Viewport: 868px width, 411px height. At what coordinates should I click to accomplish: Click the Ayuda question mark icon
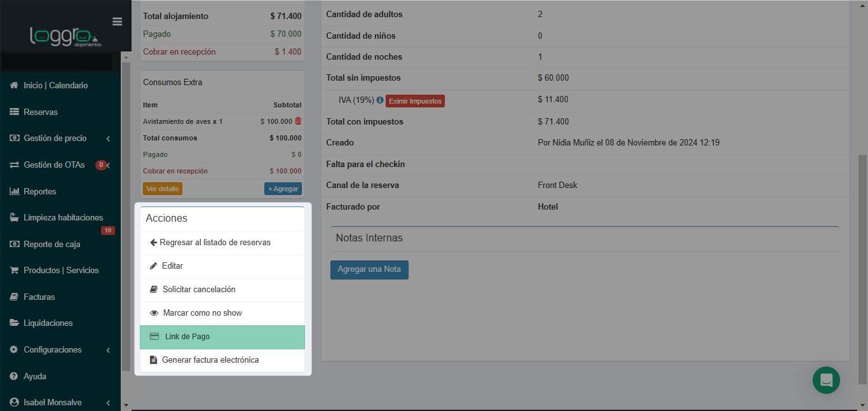click(x=14, y=376)
